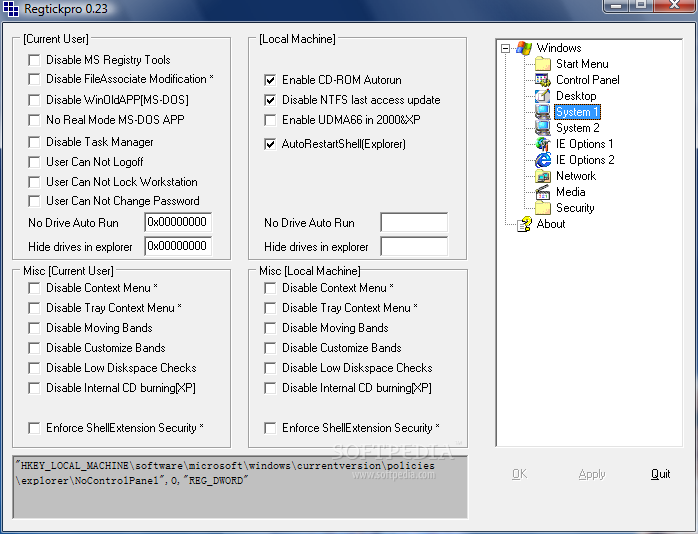Click the Start Menu folder icon

point(543,64)
